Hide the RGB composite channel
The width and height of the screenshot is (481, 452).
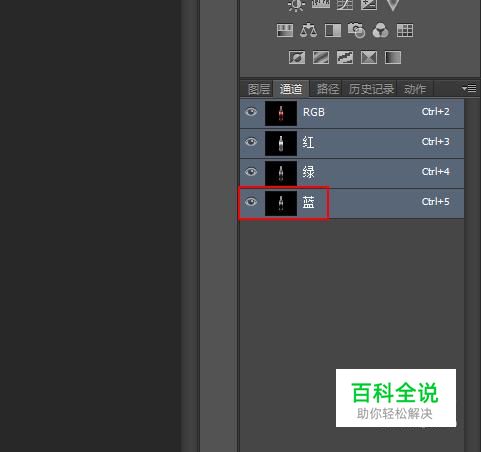(251, 112)
